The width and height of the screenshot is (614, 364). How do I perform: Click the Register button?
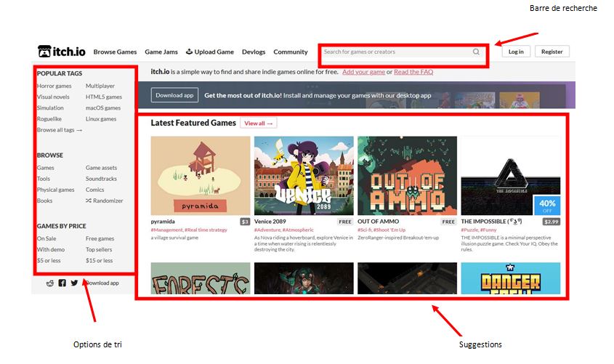[x=552, y=52]
